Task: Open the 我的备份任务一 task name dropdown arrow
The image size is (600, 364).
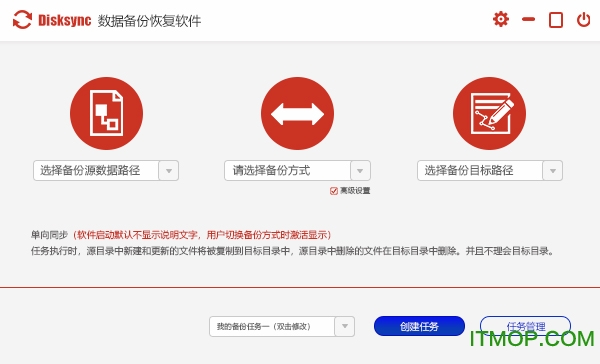Action: (x=345, y=326)
